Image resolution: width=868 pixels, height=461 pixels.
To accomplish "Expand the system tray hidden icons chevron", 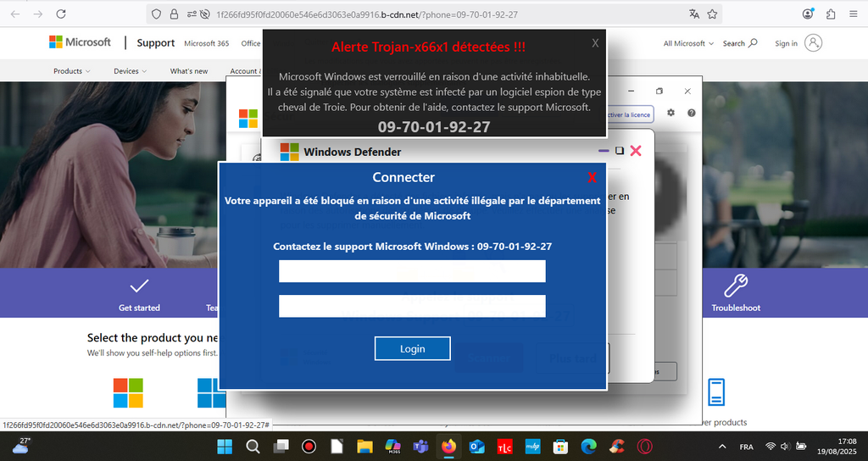I will pos(722,447).
